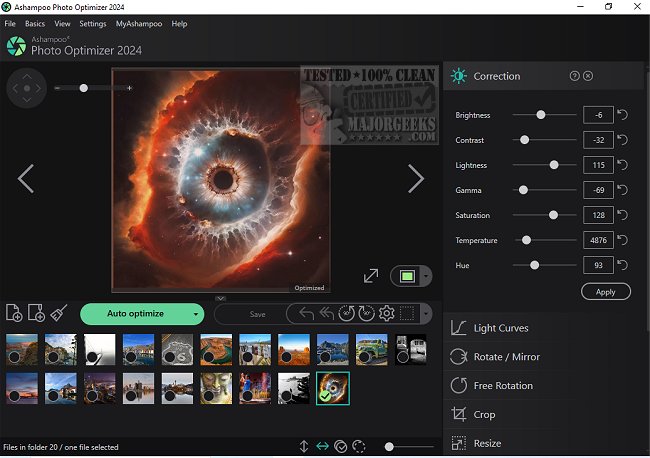Image resolution: width=650 pixels, height=458 pixels.
Task: Click the clear list broom icon
Action: (x=59, y=313)
